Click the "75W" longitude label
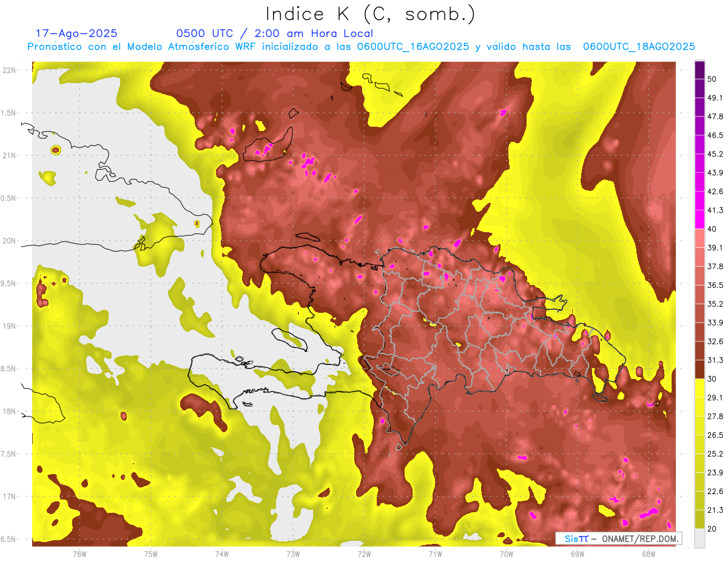 click(150, 554)
